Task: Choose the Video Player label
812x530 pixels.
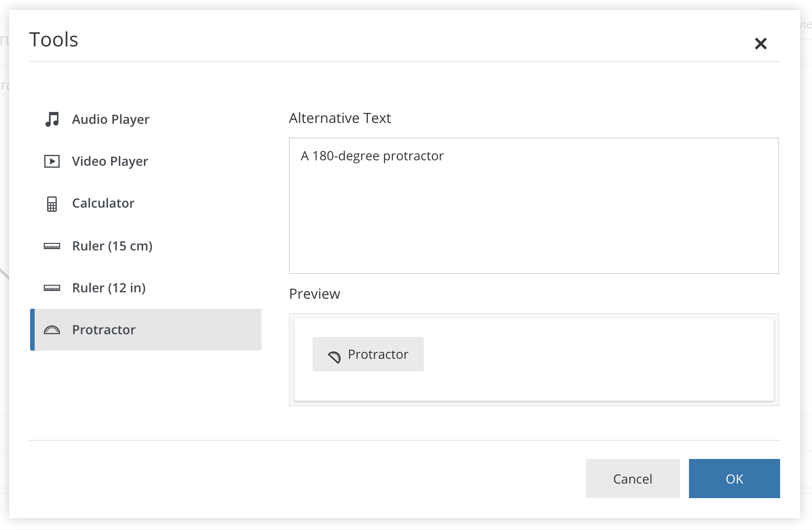Action: point(110,162)
